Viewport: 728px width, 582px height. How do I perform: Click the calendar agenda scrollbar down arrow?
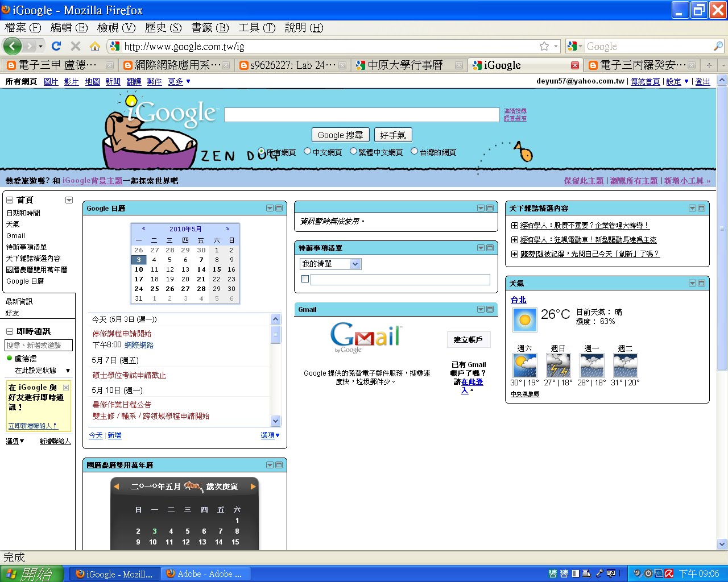pyautogui.click(x=276, y=421)
